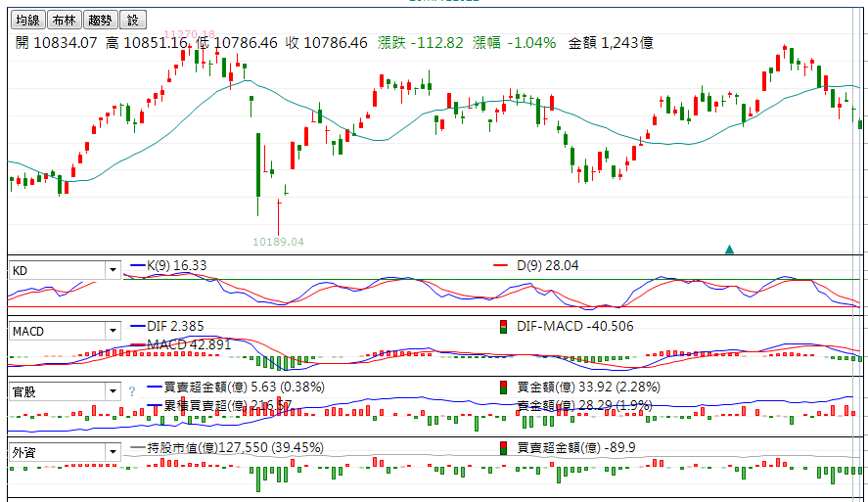The width and height of the screenshot is (868, 502).
Task: Click the teal triangle marker on chart
Action: [x=729, y=250]
